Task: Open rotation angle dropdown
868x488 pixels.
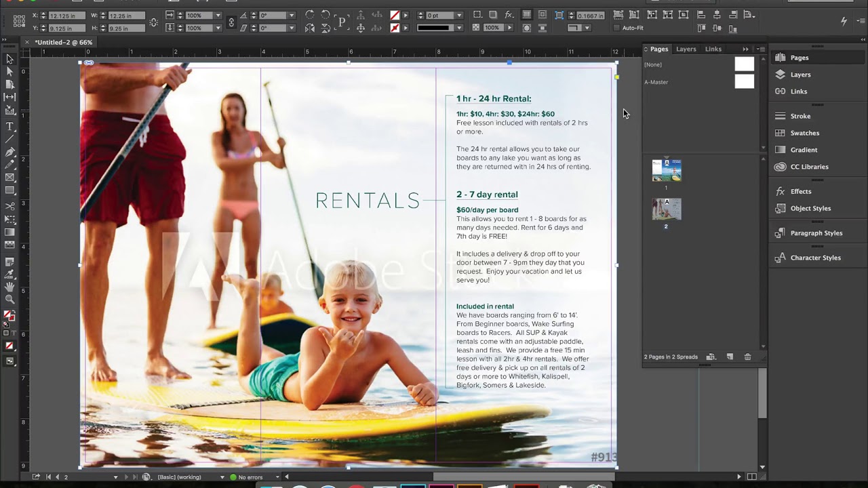Action: tap(292, 15)
